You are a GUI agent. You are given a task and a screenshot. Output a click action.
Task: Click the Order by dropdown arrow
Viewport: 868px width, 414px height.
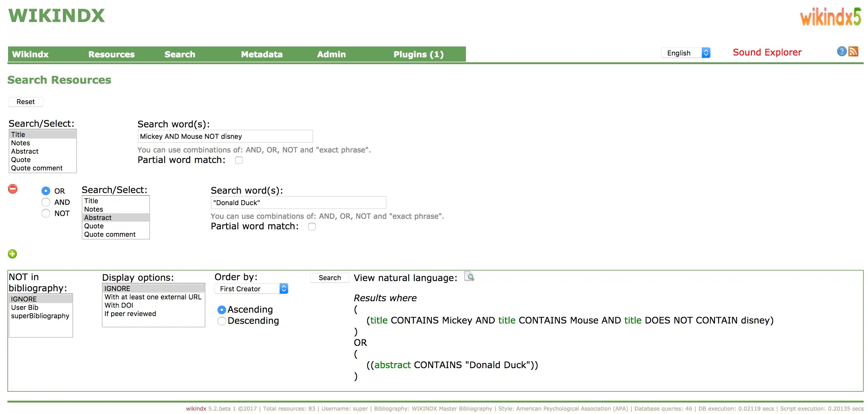[x=283, y=289]
